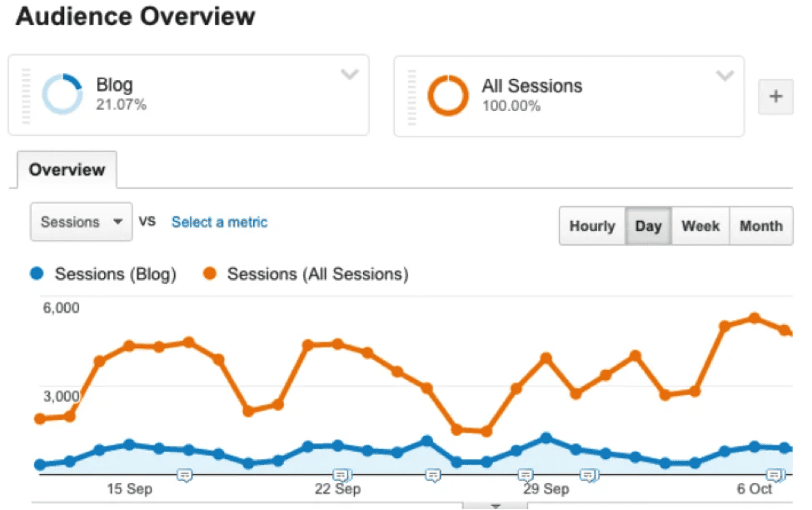Screen dimensions: 812x510
Task: Select the Week time interval
Action: coord(700,226)
